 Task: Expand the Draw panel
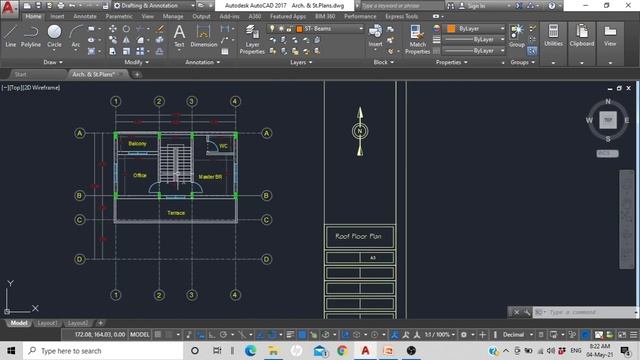click(x=53, y=62)
